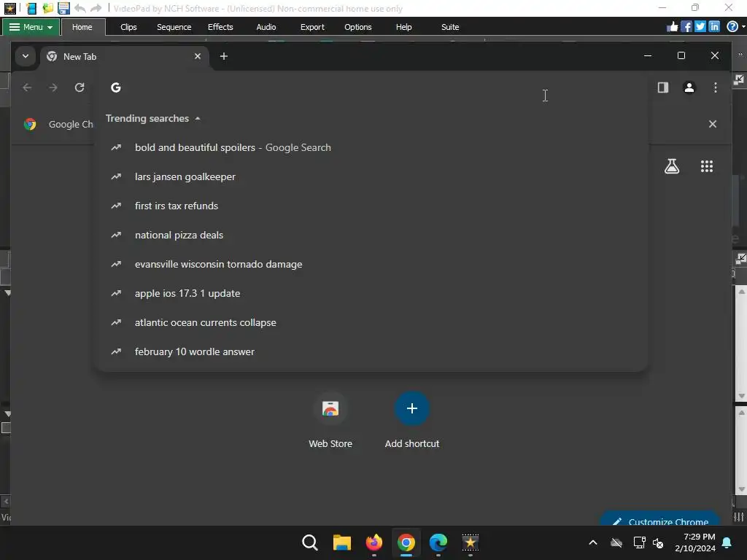
Task: Click the redo arrow in VideoPad title bar
Action: click(96, 8)
